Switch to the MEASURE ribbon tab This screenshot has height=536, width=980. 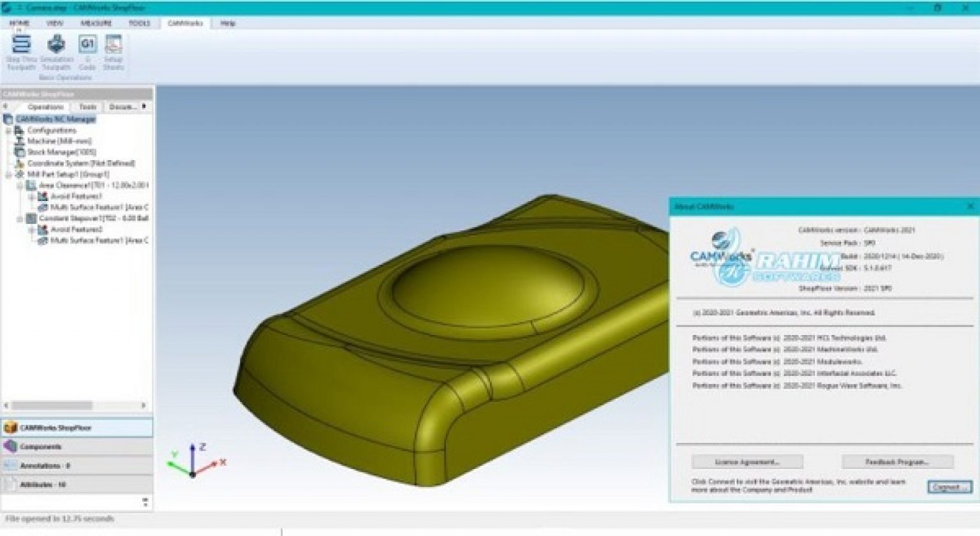pos(96,23)
